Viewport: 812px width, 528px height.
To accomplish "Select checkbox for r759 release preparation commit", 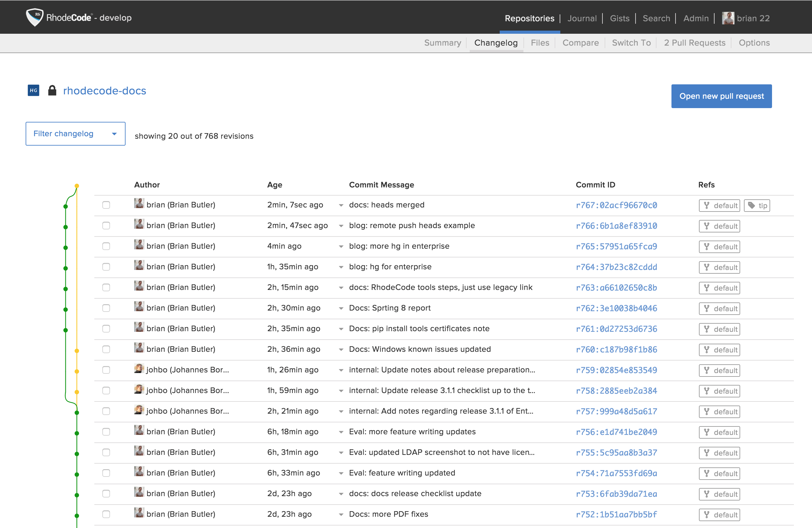I will [106, 370].
